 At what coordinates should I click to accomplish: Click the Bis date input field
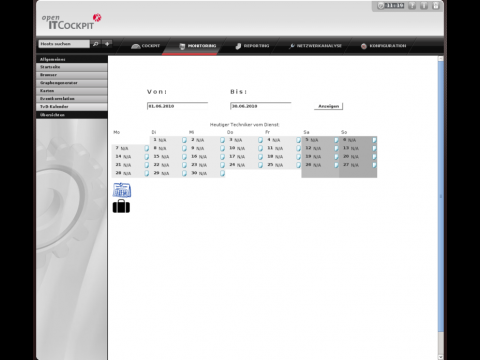[x=261, y=106]
